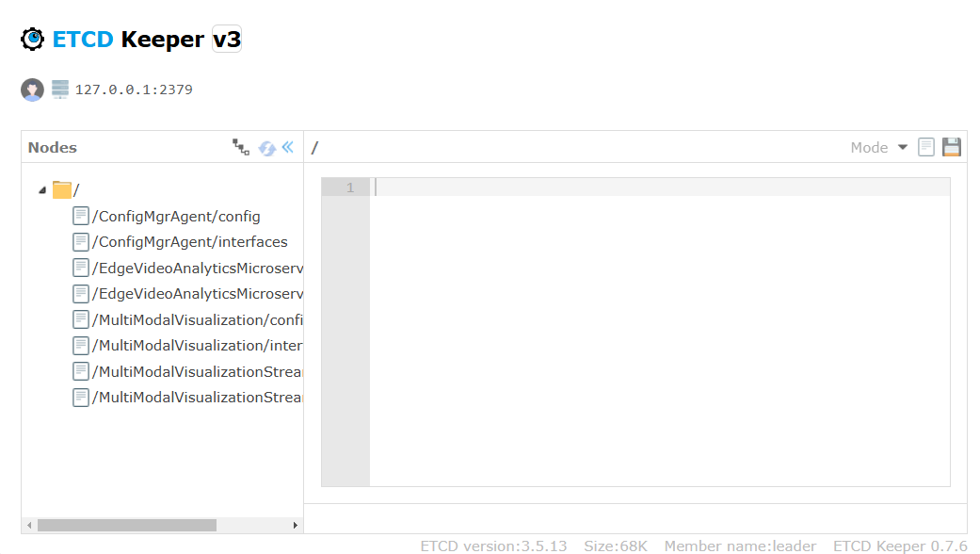Open /ConfigMgrAgent/config node
This screenshot has width=980, height=554.
(x=176, y=217)
